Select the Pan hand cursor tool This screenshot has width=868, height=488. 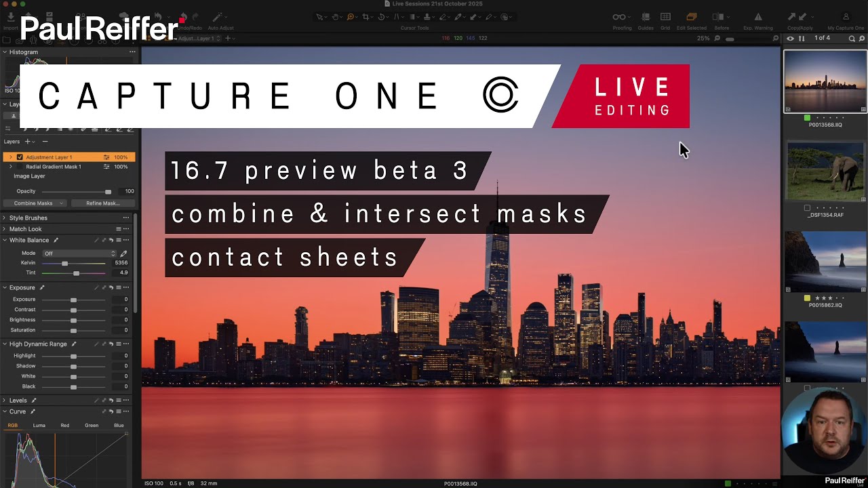click(336, 17)
